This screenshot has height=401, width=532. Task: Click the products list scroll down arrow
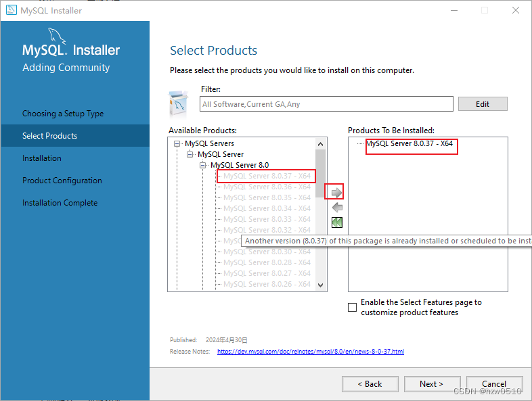(x=320, y=285)
